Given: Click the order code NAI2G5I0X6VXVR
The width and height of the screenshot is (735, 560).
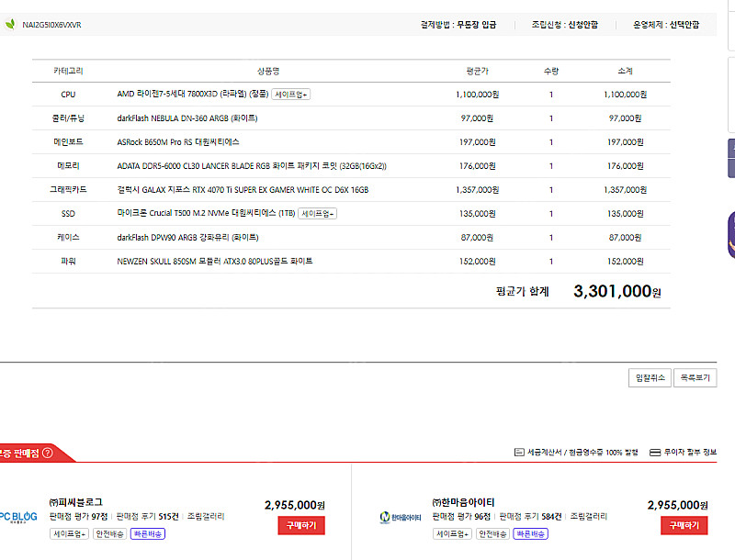Looking at the screenshot, I should [x=51, y=25].
